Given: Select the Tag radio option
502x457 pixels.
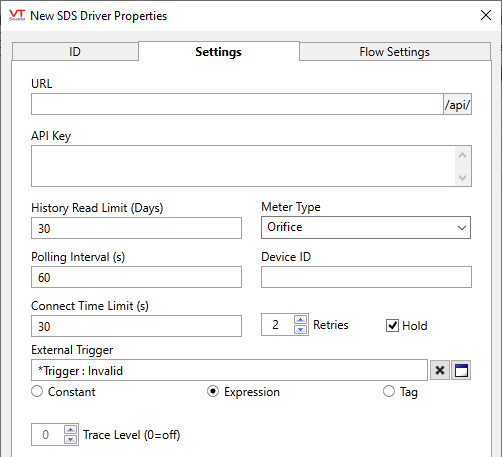Looking at the screenshot, I should [389, 391].
